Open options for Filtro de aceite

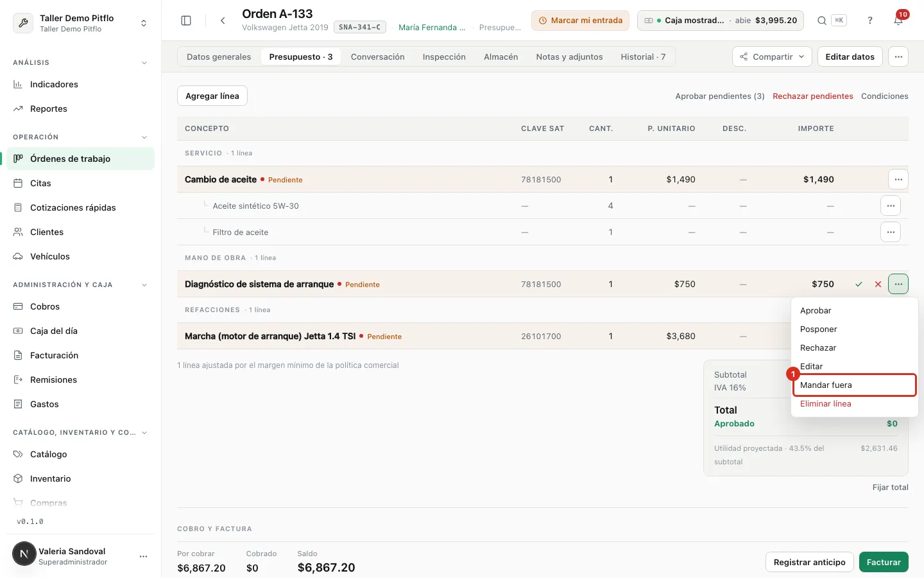click(891, 232)
